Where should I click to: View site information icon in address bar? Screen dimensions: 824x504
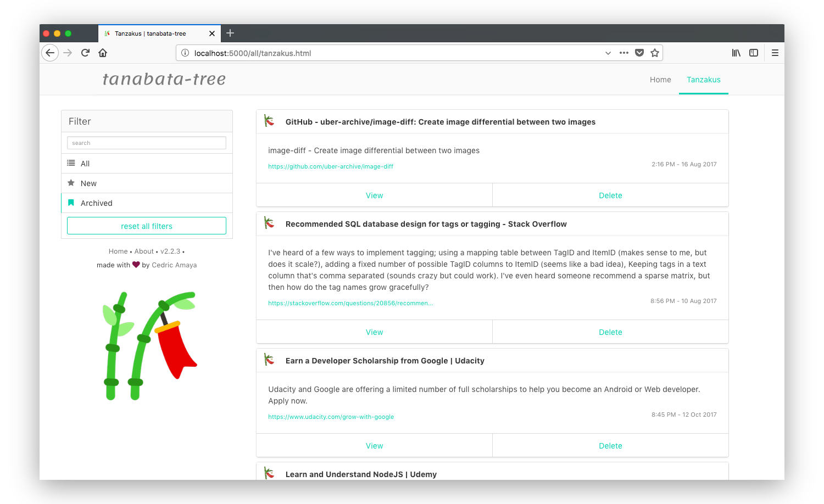185,53
